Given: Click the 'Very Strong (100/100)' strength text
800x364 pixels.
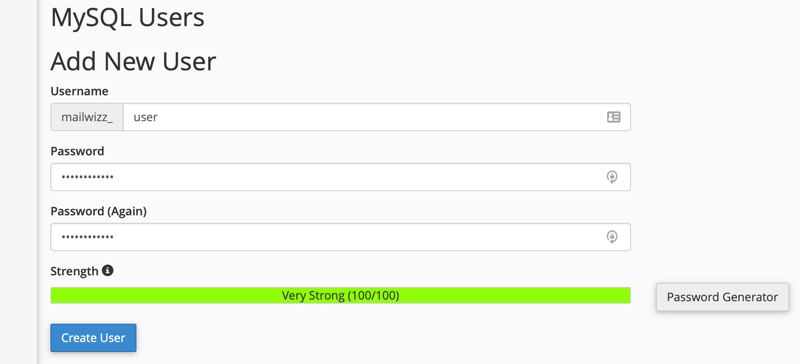Looking at the screenshot, I should pyautogui.click(x=340, y=296).
